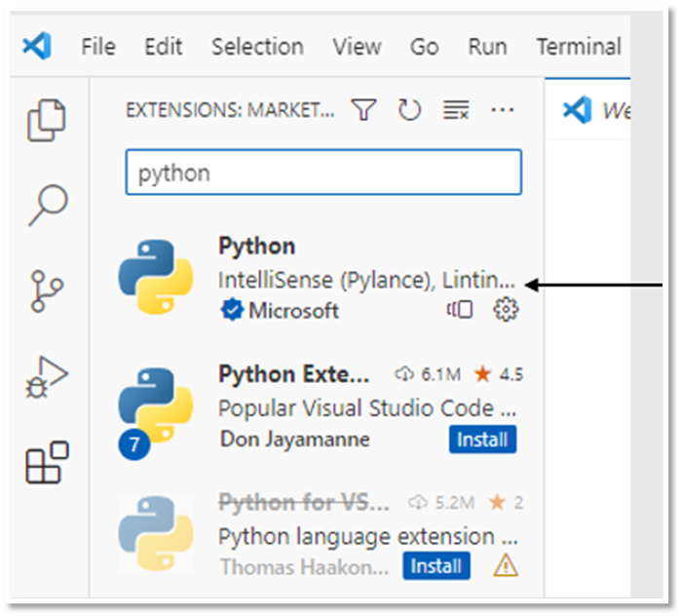Open the Python extension manage gear

tap(506, 311)
